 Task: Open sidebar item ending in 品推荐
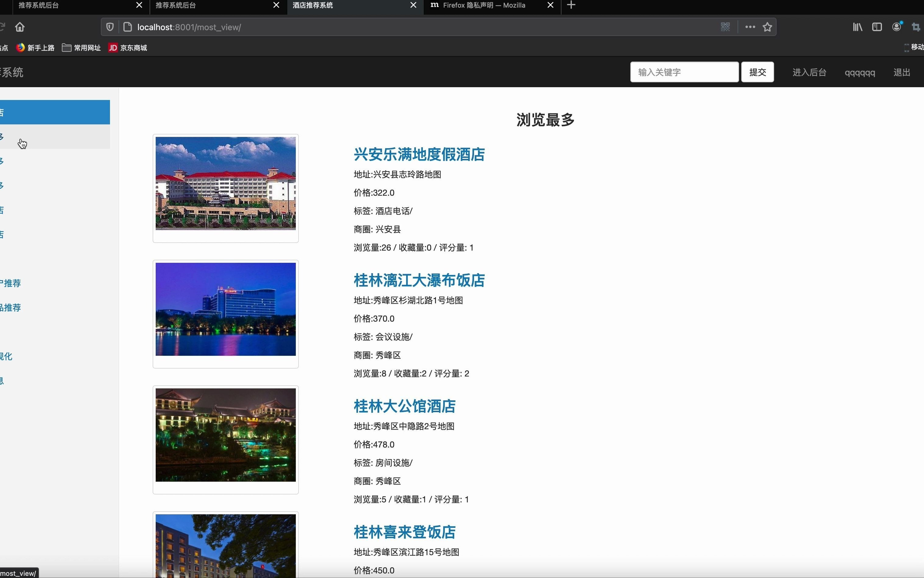click(11, 308)
